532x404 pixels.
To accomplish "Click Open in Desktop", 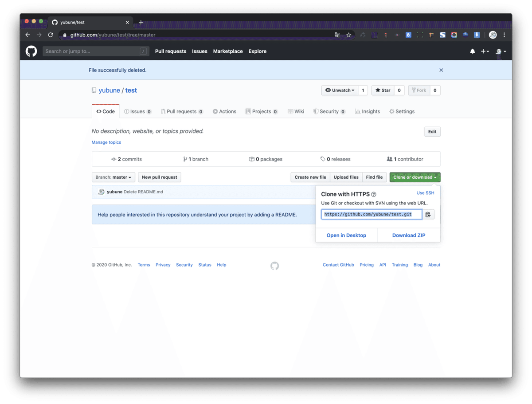I will tap(346, 235).
